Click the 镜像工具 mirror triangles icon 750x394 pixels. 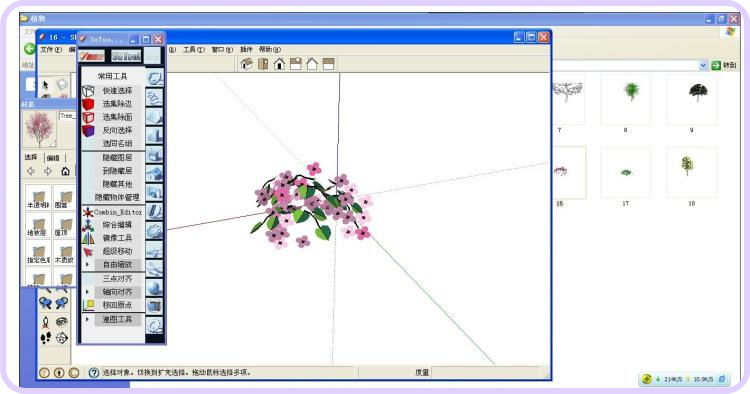(x=88, y=238)
